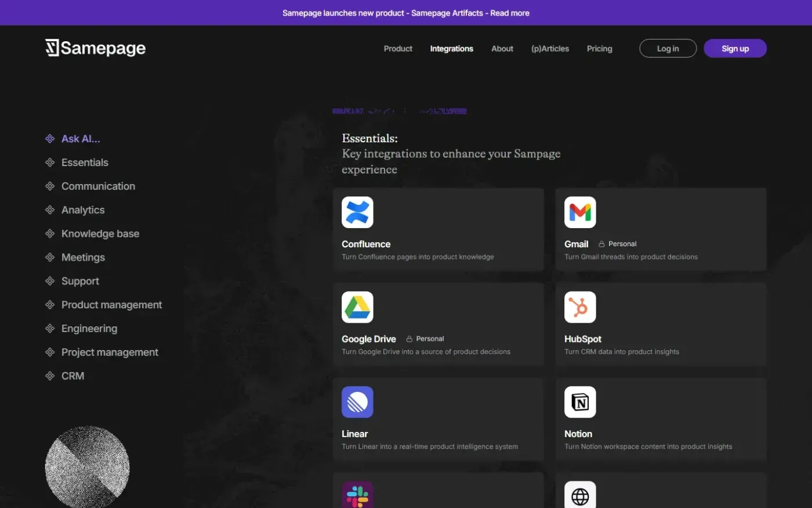Click the lock icon next to Gmail Personal
This screenshot has width=812, height=508.
click(x=601, y=244)
